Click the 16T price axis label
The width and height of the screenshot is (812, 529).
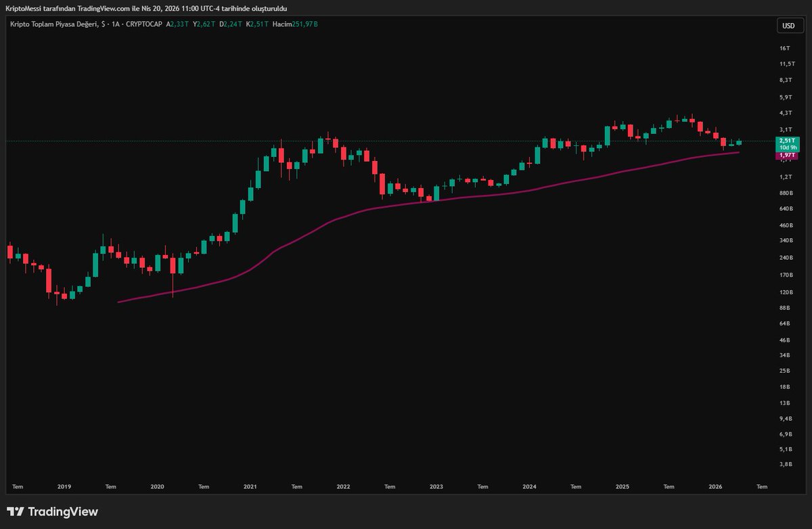(x=784, y=48)
